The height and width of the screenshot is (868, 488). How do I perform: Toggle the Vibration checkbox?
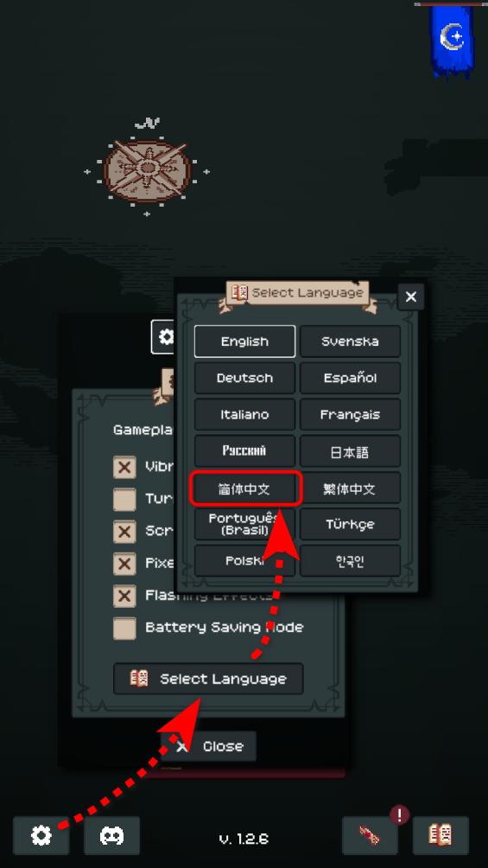pyautogui.click(x=124, y=467)
